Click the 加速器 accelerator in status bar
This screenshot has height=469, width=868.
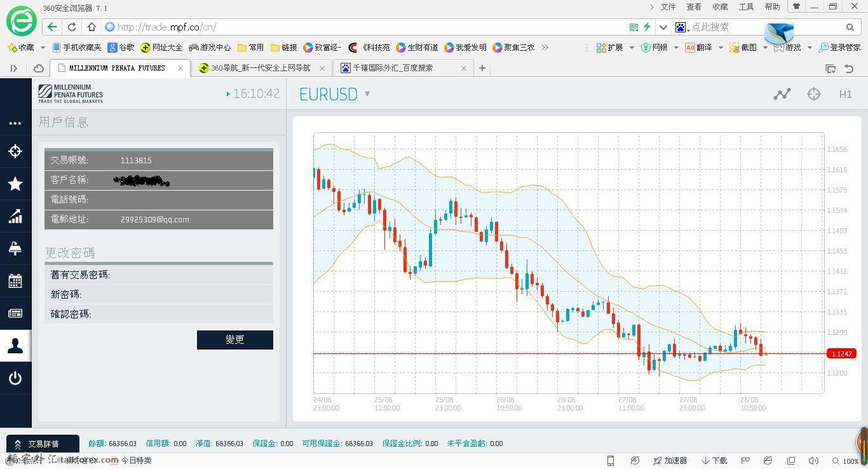click(x=670, y=461)
